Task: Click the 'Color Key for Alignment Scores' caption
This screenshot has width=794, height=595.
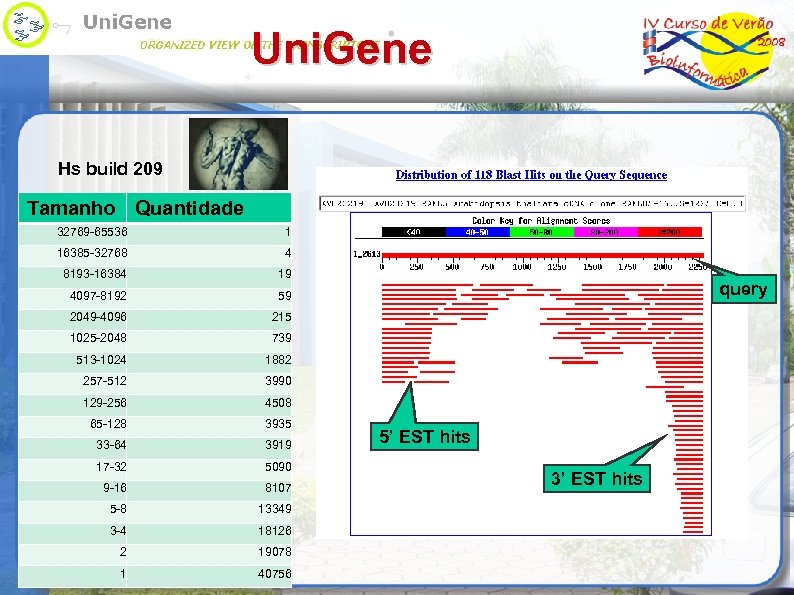Action: (x=541, y=221)
